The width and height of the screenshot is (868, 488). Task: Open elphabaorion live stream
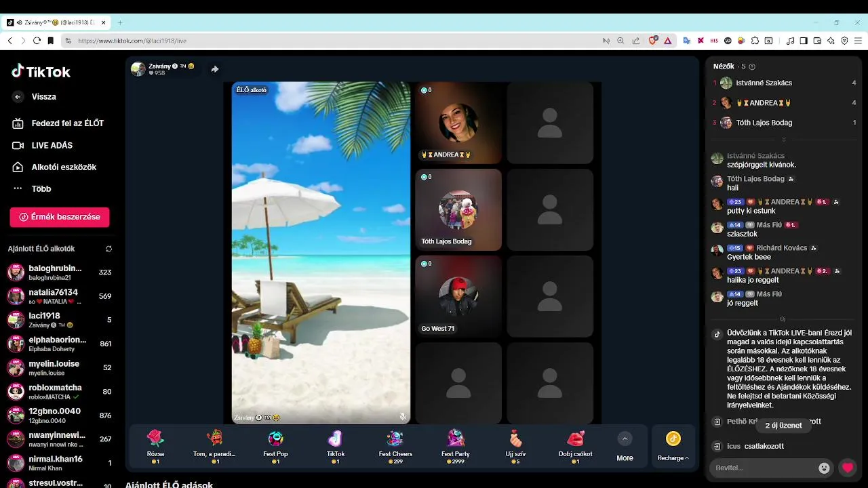(x=60, y=344)
